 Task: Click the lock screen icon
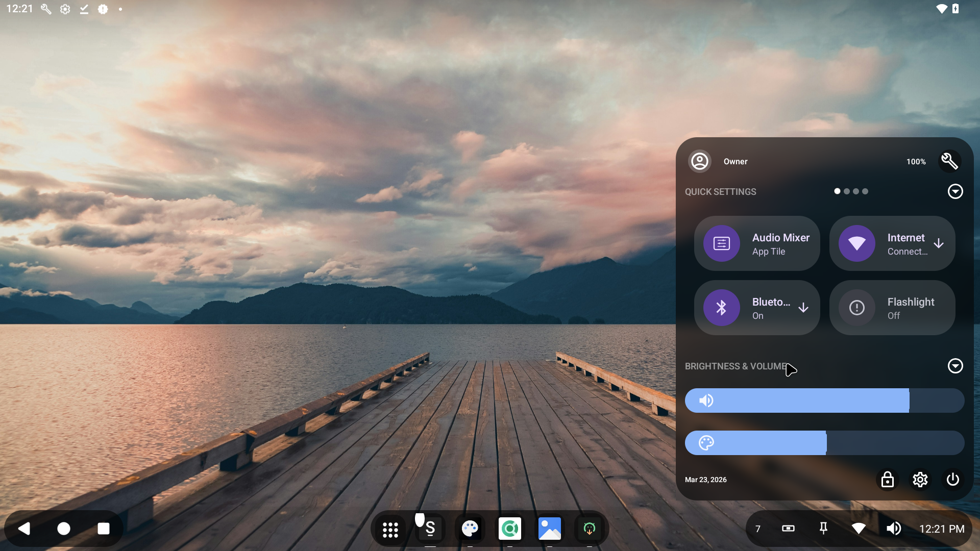888,480
